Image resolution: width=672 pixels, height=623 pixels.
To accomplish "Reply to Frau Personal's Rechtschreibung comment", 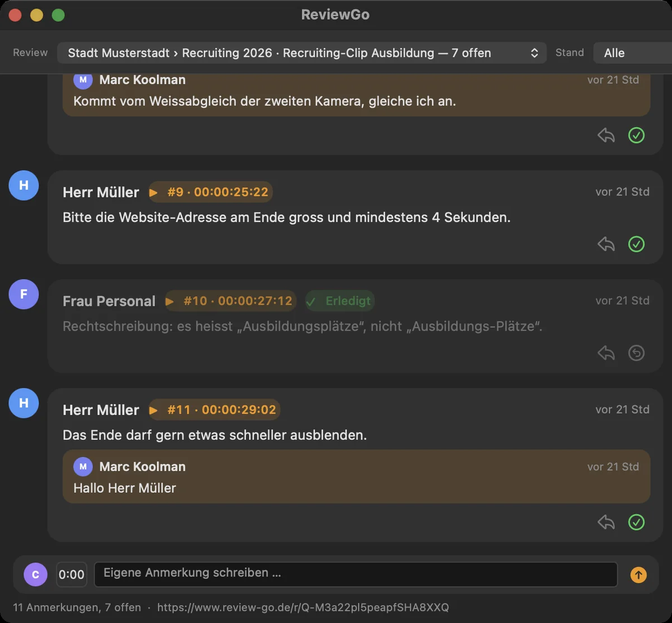I will pos(606,353).
